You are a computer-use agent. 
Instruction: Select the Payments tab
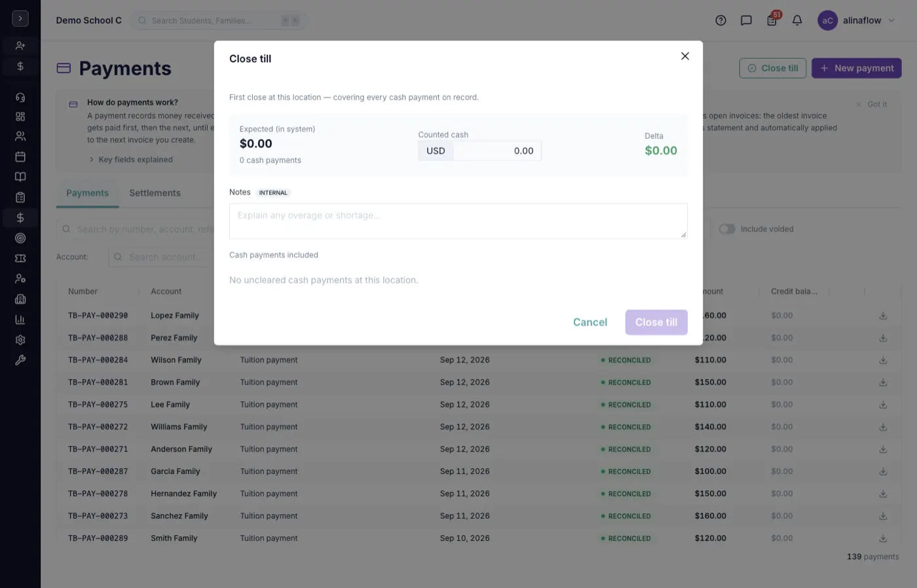coord(87,193)
